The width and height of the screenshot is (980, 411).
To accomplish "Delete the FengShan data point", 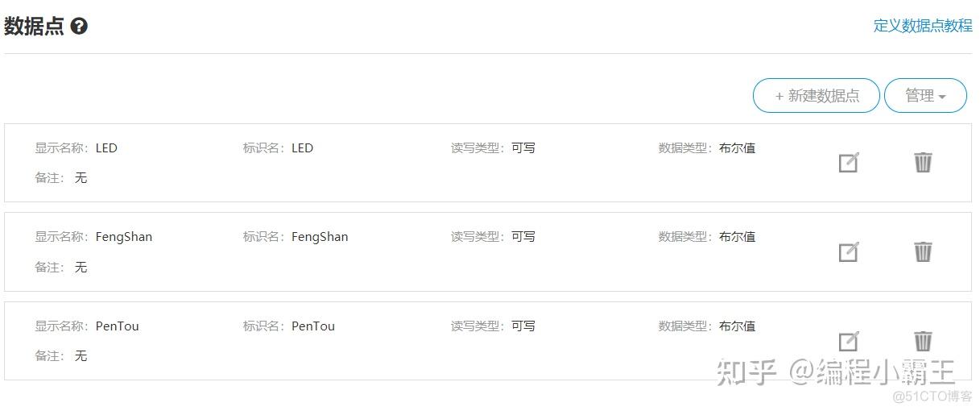I will (x=923, y=251).
